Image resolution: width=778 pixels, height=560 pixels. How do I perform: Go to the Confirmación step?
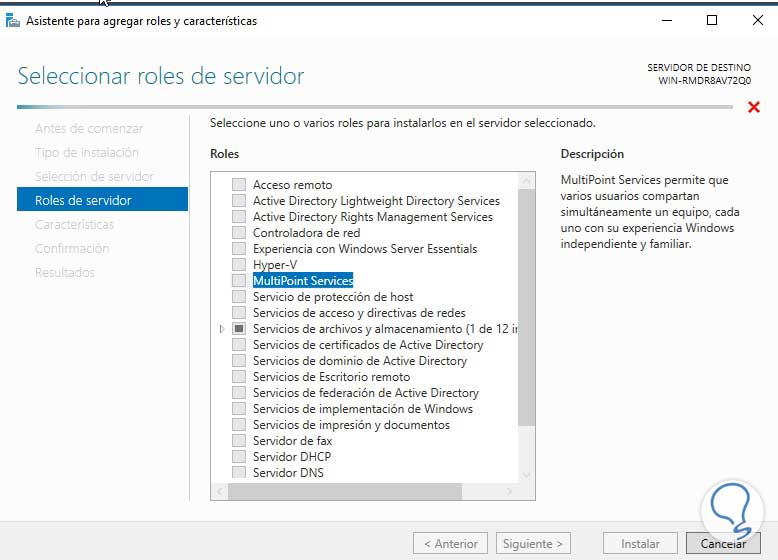tap(72, 248)
